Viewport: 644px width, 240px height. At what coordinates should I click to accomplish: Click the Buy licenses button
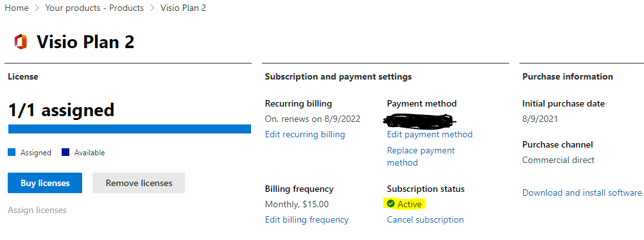tap(45, 183)
